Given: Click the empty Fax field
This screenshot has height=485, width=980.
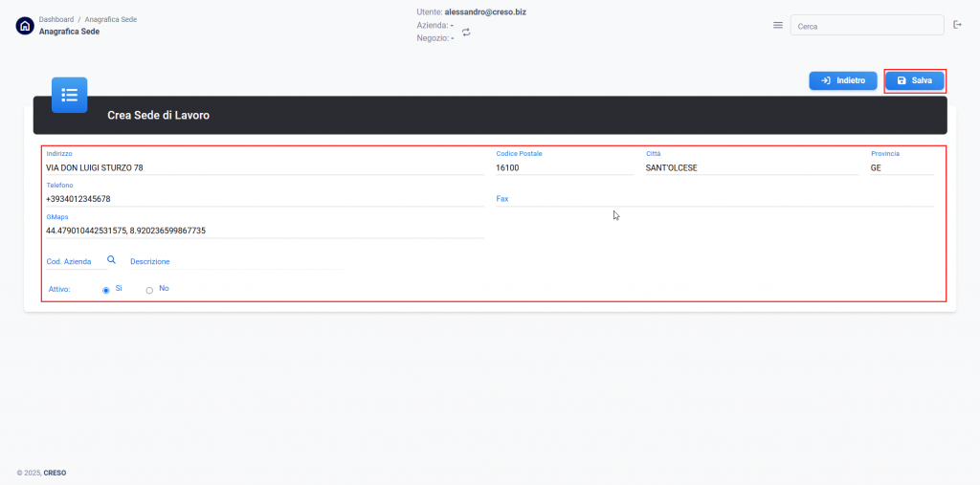Looking at the screenshot, I should [x=714, y=199].
